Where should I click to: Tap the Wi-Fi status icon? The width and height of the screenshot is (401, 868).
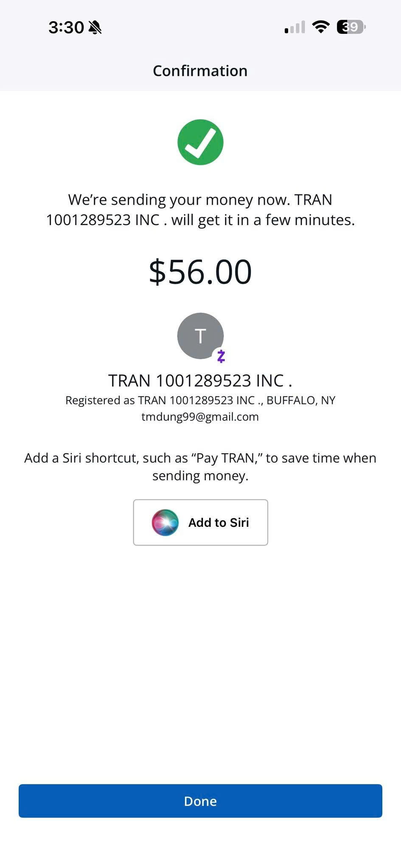point(321,27)
